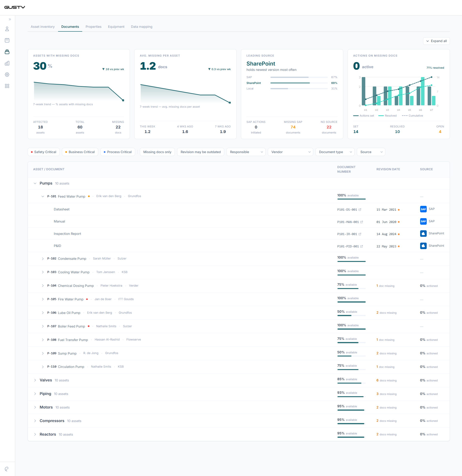Switch to Data mapping tab
This screenshot has height=476, width=462.
pos(142,27)
